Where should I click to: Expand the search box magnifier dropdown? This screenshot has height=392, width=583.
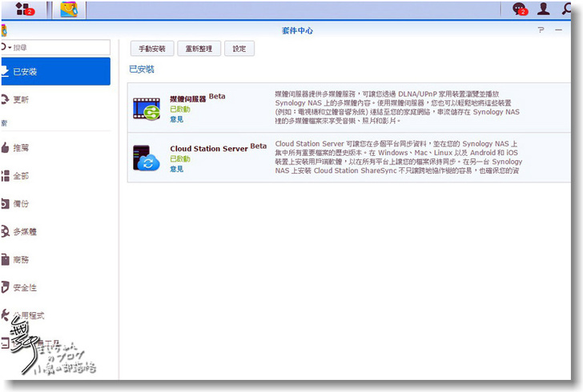click(x=6, y=48)
